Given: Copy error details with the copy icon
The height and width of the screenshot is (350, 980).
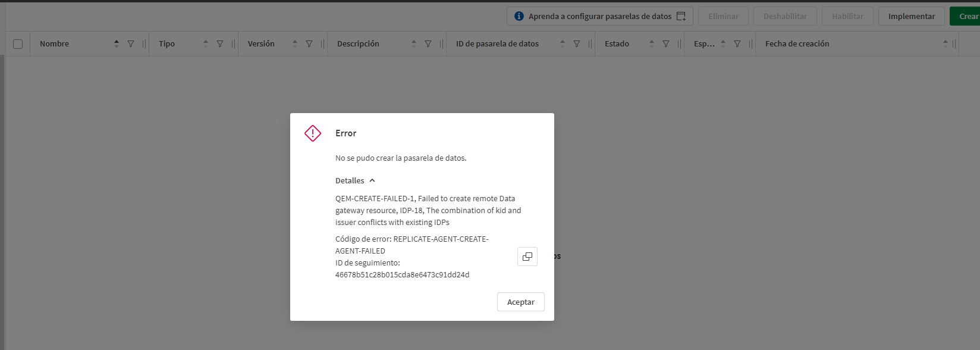Looking at the screenshot, I should pyautogui.click(x=527, y=257).
